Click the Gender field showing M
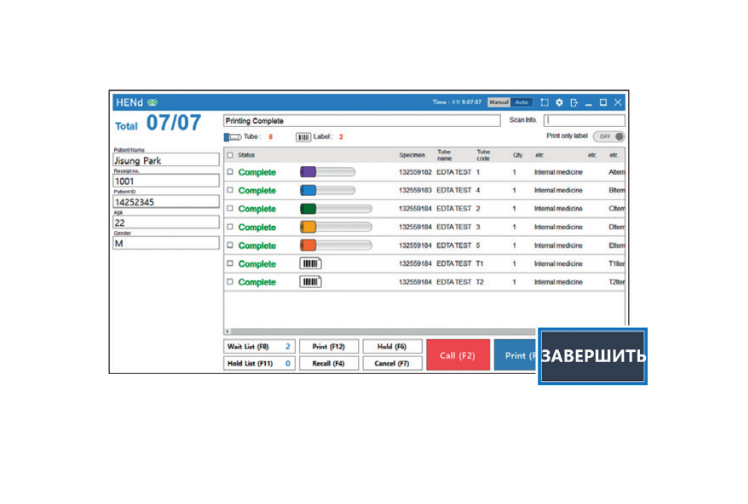748x504 pixels. [x=166, y=243]
